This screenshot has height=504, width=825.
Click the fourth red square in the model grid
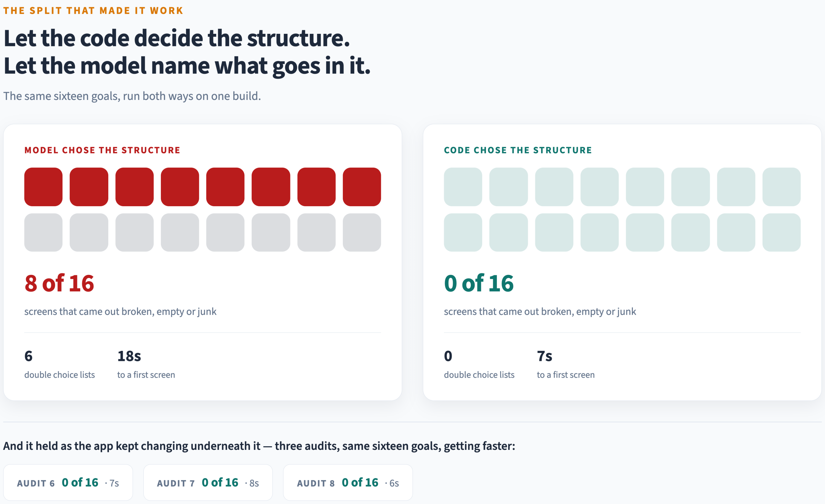click(x=180, y=187)
